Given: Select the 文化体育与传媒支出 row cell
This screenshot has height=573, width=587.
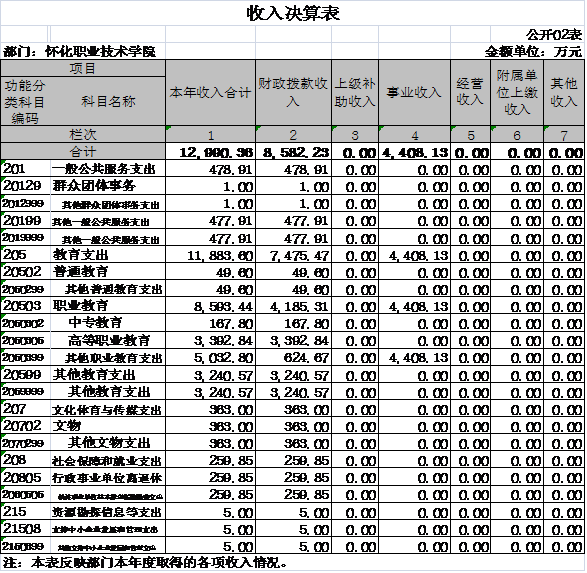Looking at the screenshot, I should [x=108, y=409].
